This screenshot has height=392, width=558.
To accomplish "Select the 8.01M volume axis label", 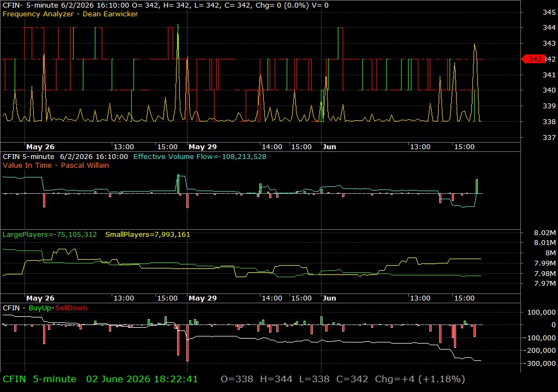I will 545,243.
